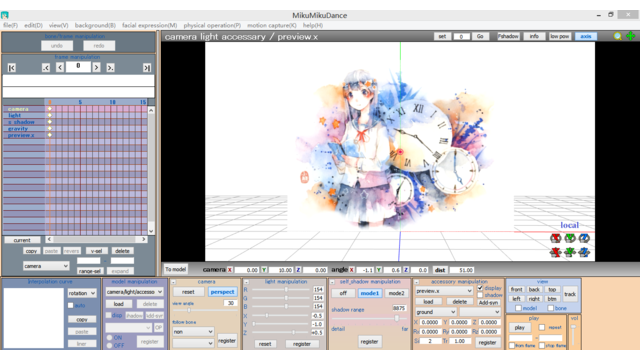Switch self shadow to mode2
This screenshot has width=640, height=360.
[x=396, y=293]
